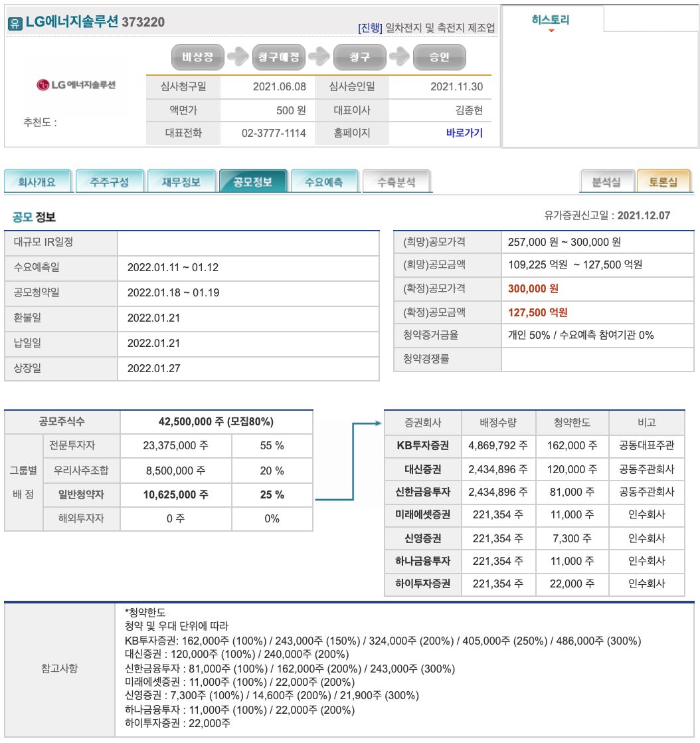The width and height of the screenshot is (700, 743).
Task: Click the 공동대표주관 remark cell
Action: [646, 445]
